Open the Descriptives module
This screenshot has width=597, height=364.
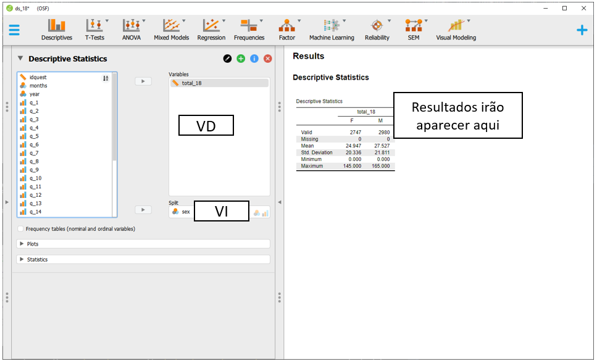[x=56, y=29]
